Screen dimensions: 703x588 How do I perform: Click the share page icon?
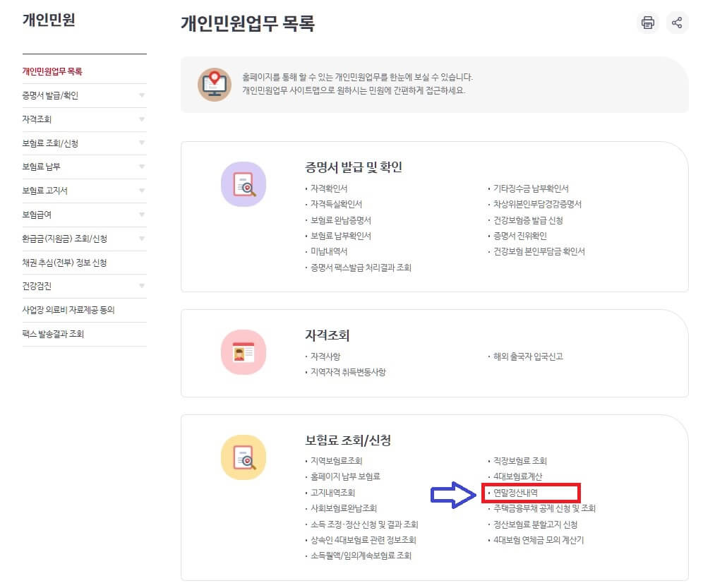pos(677,23)
